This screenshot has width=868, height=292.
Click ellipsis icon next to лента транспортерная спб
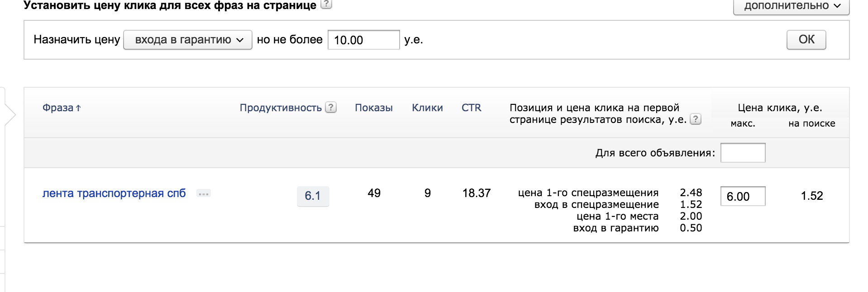click(204, 194)
